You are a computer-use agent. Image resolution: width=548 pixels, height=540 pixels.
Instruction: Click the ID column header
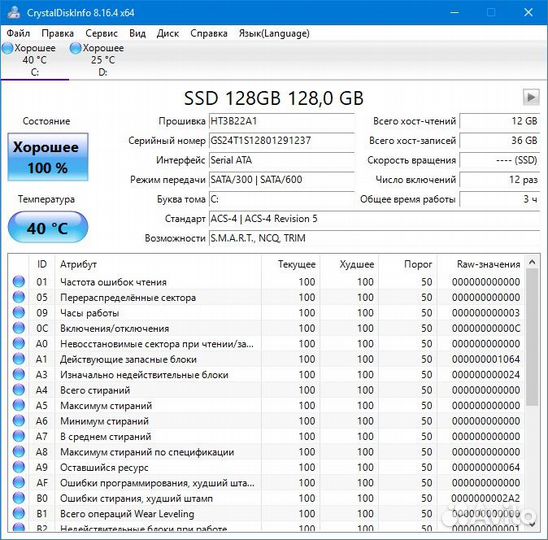42,264
